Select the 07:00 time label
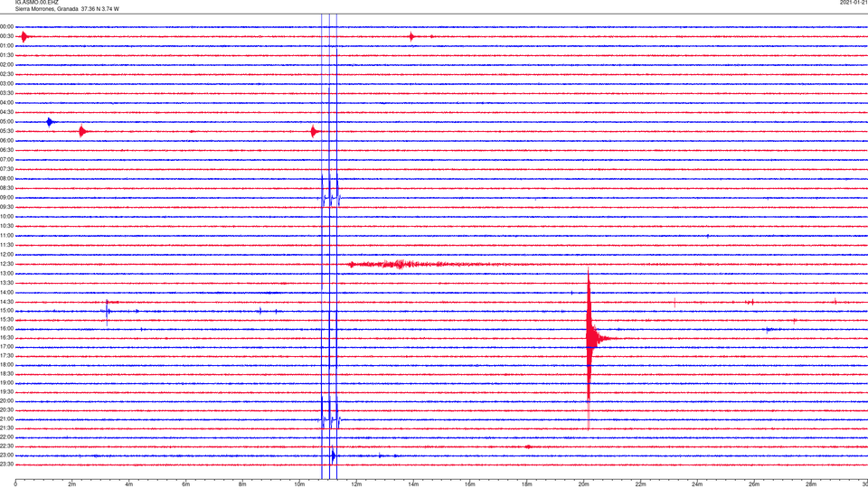The width and height of the screenshot is (868, 488). (6, 159)
